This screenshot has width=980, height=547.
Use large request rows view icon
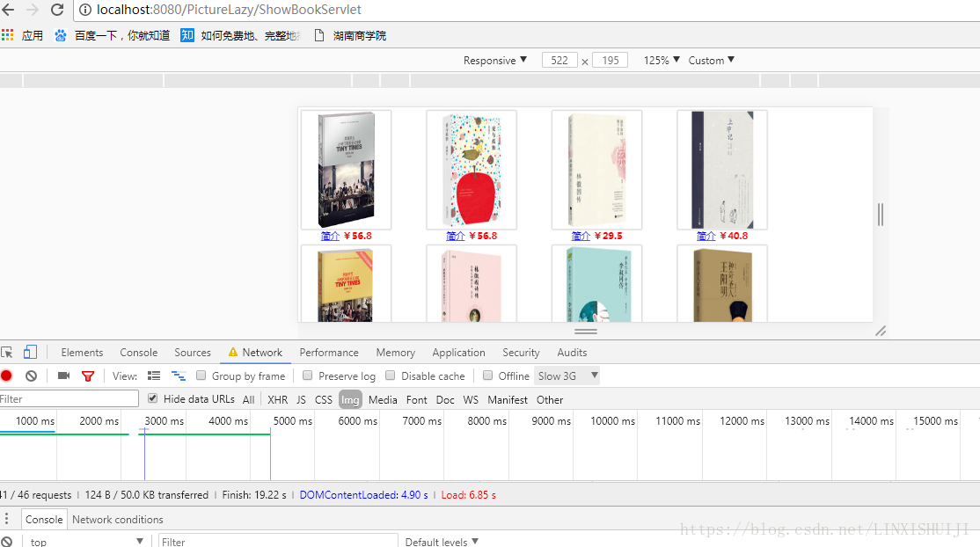154,376
